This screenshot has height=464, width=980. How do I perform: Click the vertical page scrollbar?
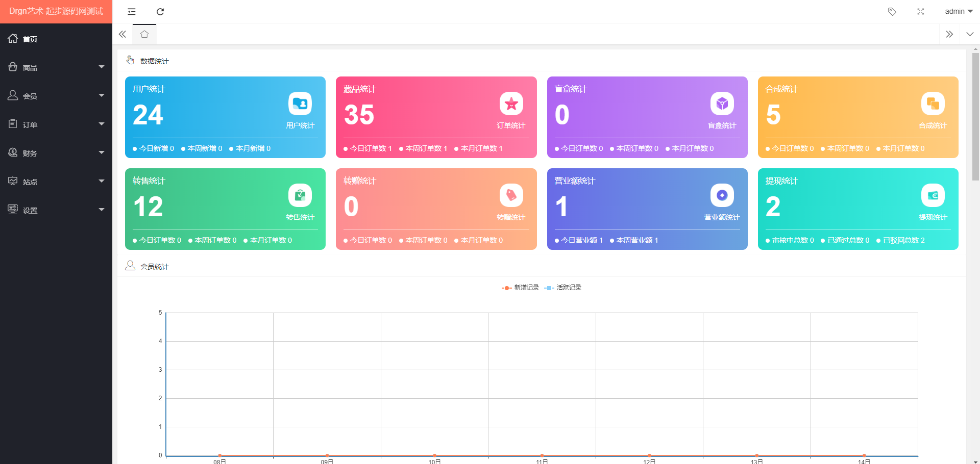pos(975,117)
